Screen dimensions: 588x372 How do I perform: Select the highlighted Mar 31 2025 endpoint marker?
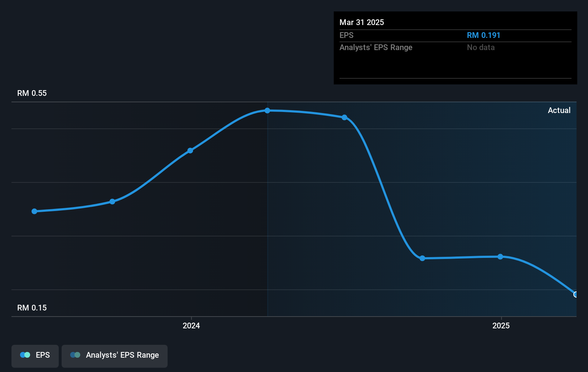pyautogui.click(x=575, y=294)
